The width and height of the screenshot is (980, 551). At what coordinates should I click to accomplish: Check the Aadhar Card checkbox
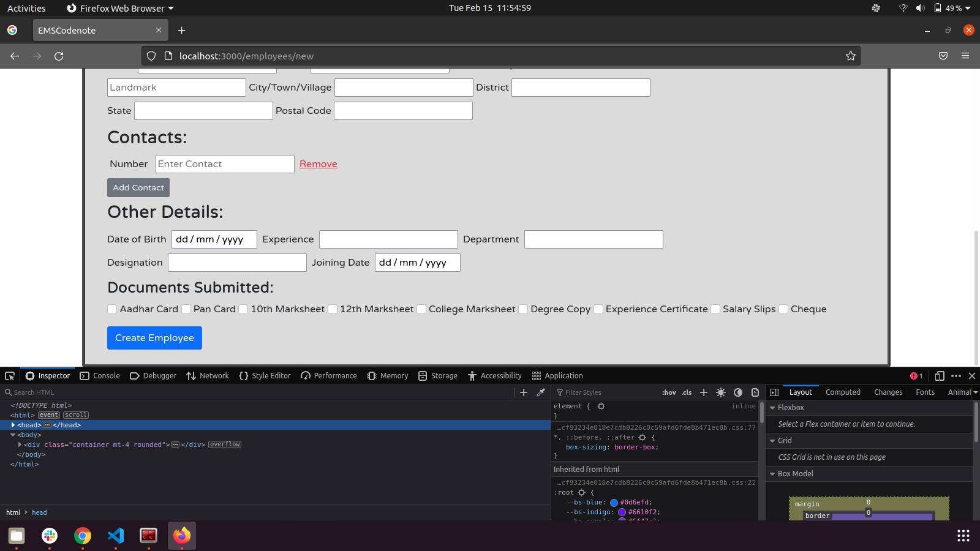112,309
